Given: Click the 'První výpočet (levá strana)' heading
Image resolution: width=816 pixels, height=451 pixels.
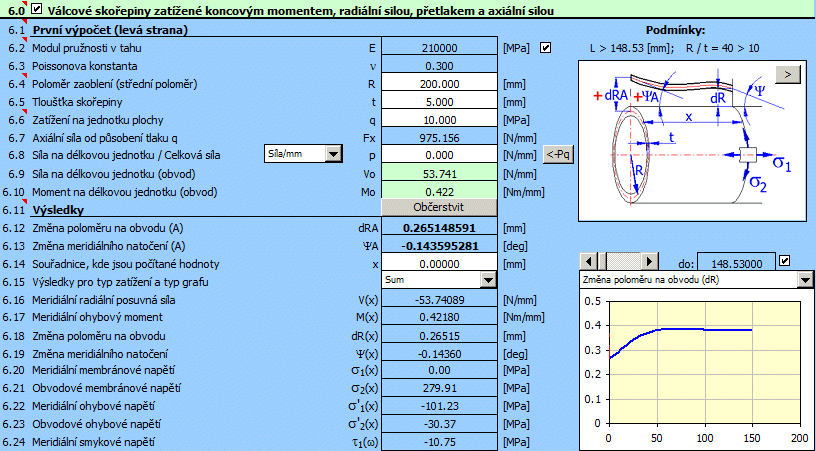Looking at the screenshot, I should (110, 30).
